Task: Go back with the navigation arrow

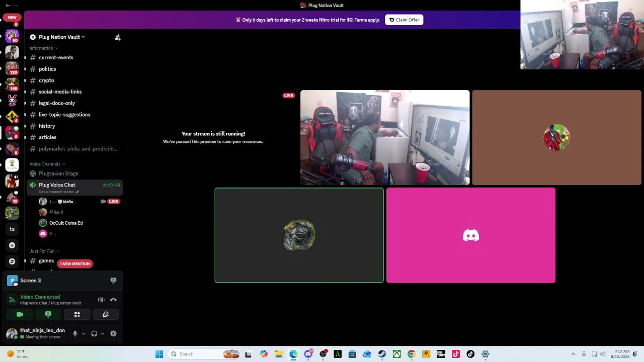Action: point(8,6)
